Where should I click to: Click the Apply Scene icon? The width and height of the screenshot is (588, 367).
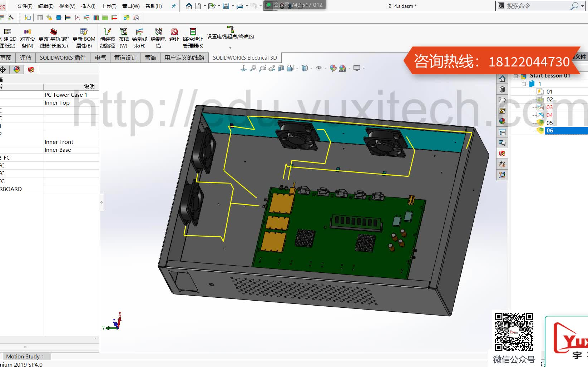coord(342,68)
